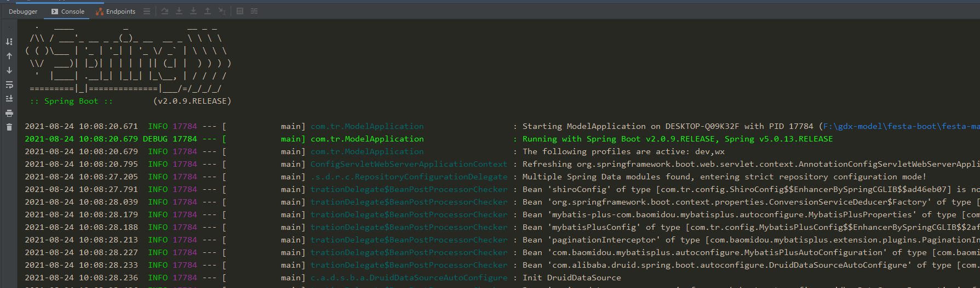Click the Run to Cursor icon
The height and width of the screenshot is (288, 980).
(x=222, y=11)
